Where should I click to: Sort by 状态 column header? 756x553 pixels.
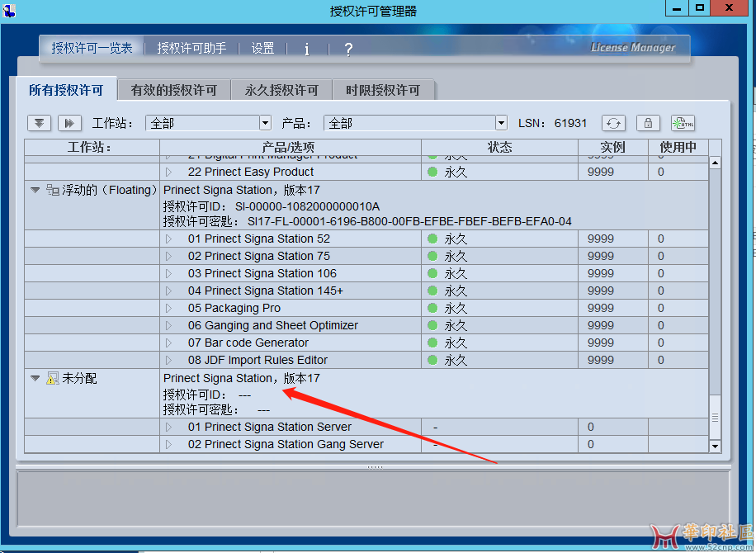click(x=499, y=147)
